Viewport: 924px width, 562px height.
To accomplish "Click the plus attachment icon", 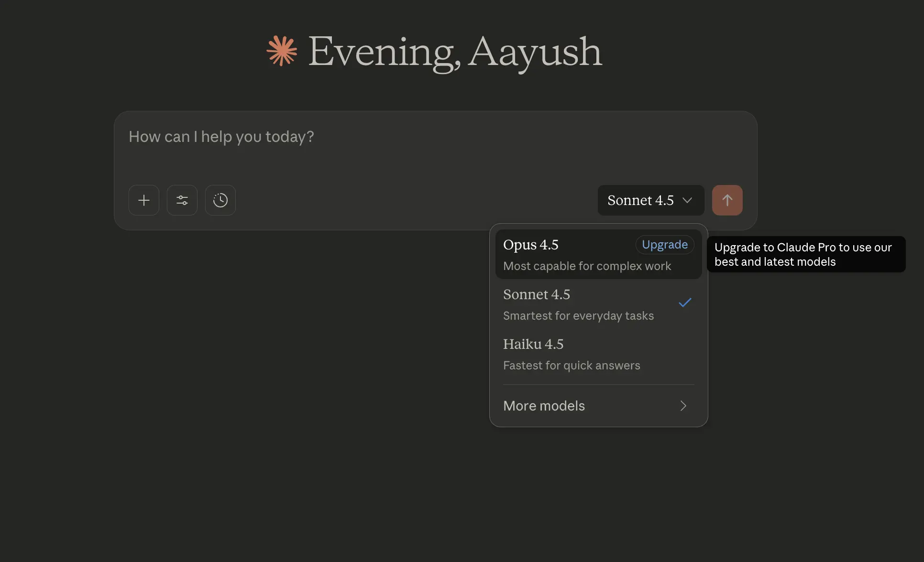I will click(x=143, y=200).
